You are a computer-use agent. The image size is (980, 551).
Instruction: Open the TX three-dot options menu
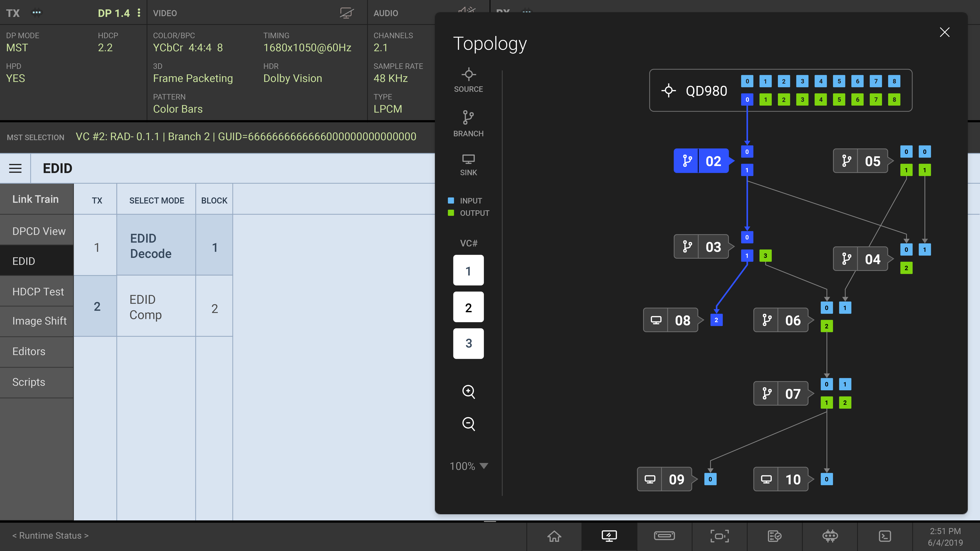coord(37,12)
